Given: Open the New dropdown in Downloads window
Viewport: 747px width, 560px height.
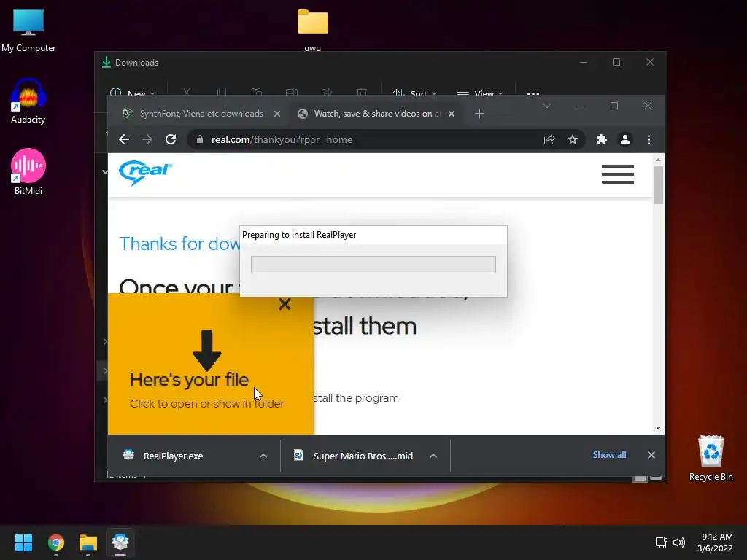Looking at the screenshot, I should [x=133, y=93].
